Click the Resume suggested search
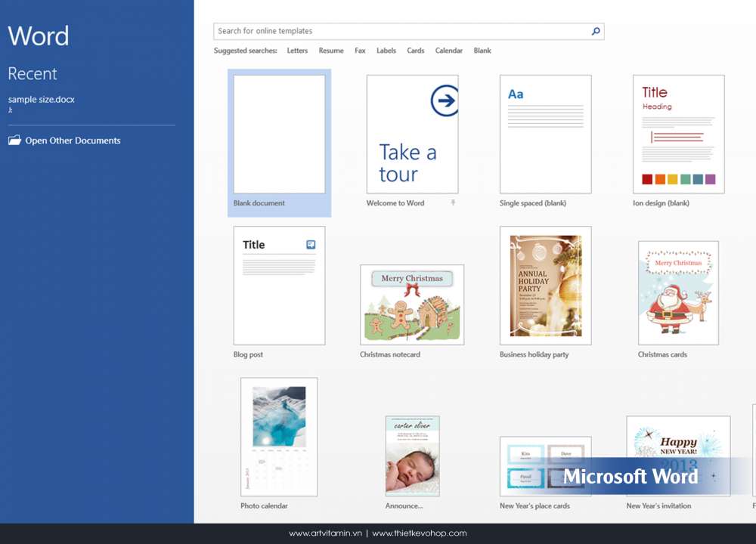Viewport: 756px width, 544px height. coord(331,51)
